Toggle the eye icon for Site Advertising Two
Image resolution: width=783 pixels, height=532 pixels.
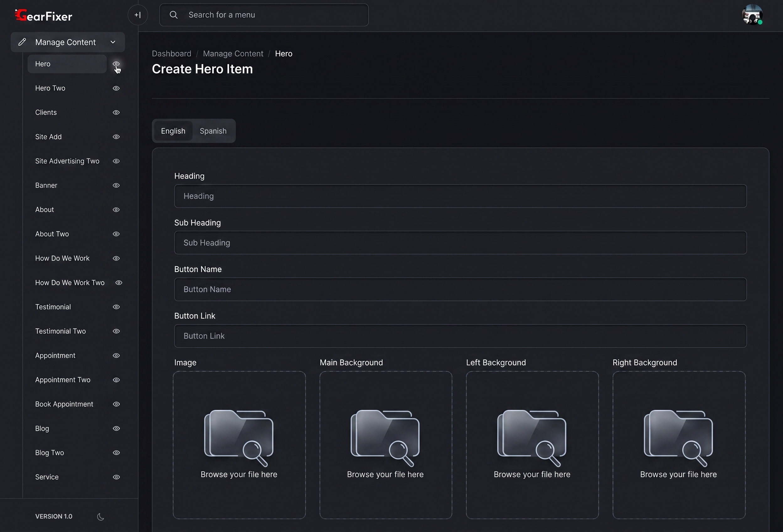[x=116, y=161]
